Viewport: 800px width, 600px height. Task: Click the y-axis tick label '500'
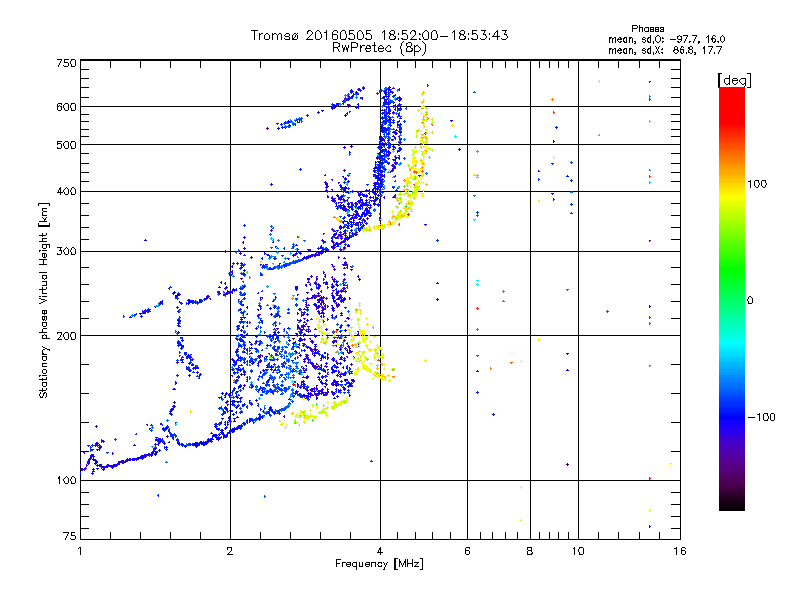[67, 145]
